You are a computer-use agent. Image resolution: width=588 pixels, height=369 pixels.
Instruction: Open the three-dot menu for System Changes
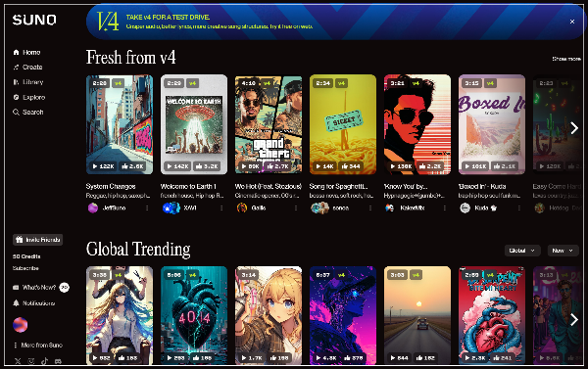pyautogui.click(x=147, y=208)
